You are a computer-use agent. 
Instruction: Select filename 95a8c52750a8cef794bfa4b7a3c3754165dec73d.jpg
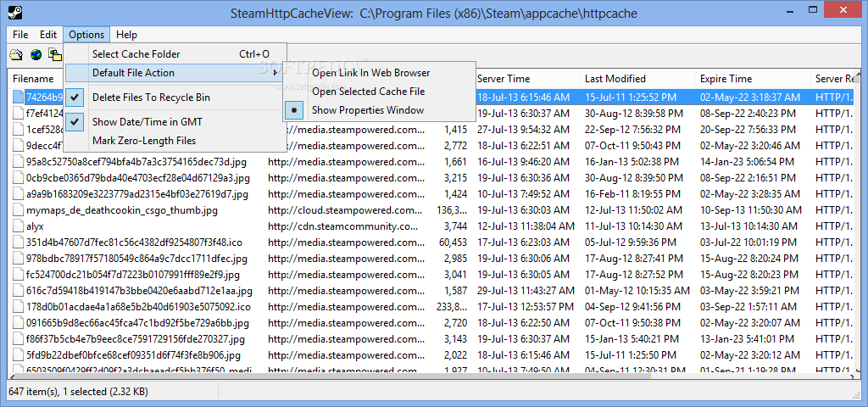tap(136, 162)
